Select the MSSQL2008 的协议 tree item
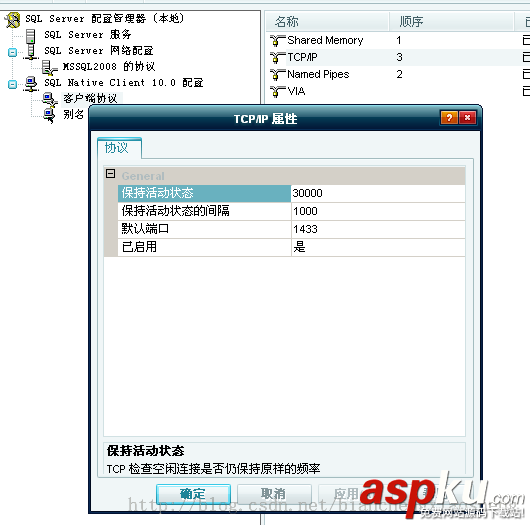The image size is (530, 525). (109, 66)
